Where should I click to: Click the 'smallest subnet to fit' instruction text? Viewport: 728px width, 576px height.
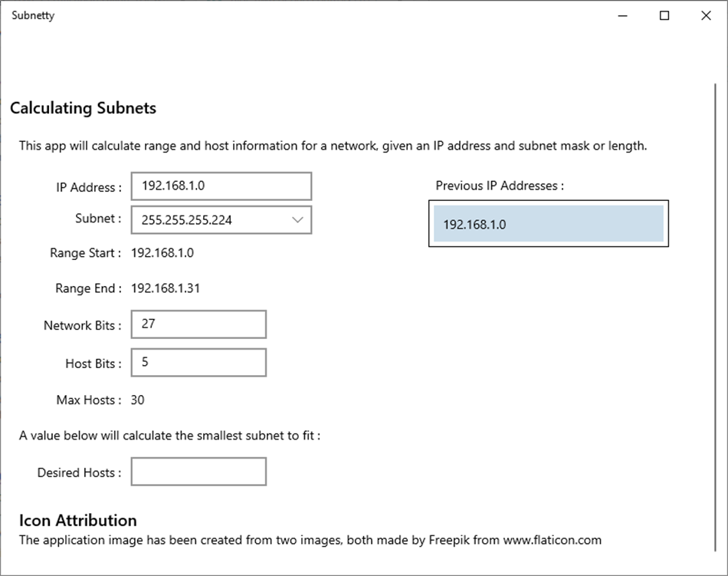point(169,435)
